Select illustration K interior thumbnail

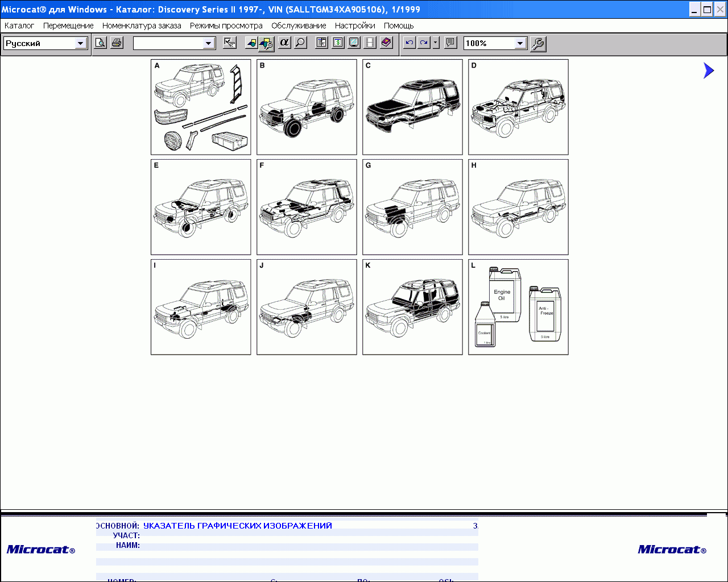(x=412, y=307)
